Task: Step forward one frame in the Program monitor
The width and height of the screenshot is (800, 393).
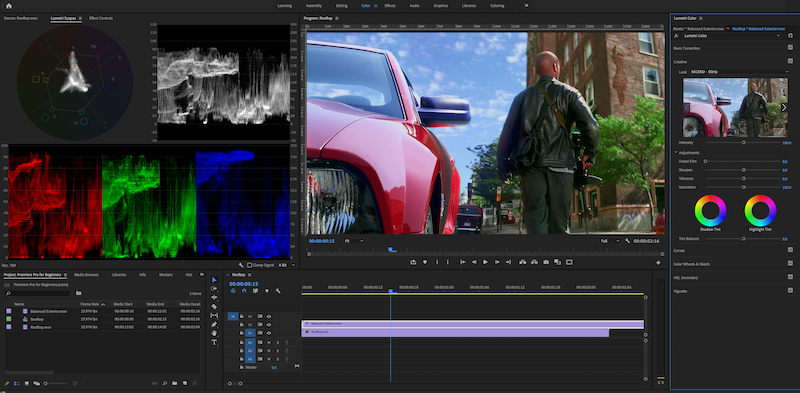Action: point(497,262)
